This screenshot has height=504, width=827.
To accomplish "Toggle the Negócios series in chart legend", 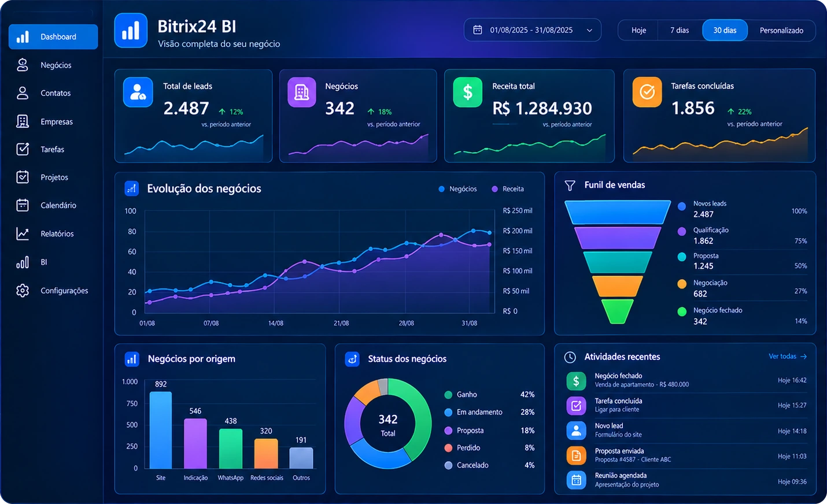I will point(457,189).
